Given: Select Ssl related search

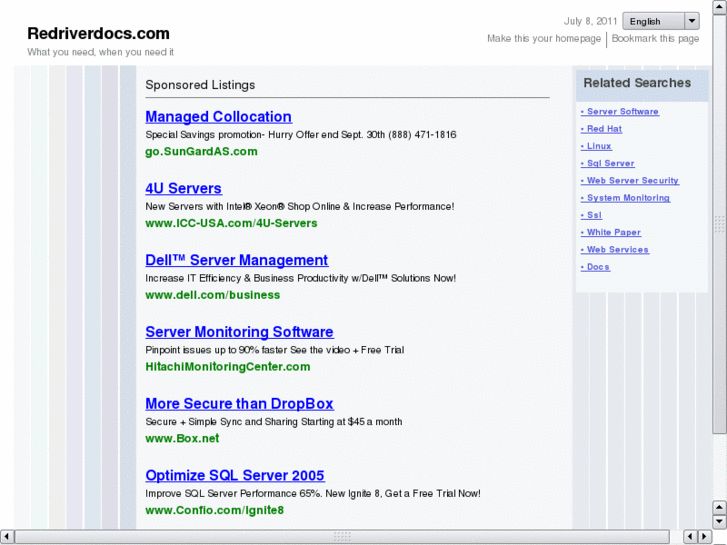Looking at the screenshot, I should (591, 215).
